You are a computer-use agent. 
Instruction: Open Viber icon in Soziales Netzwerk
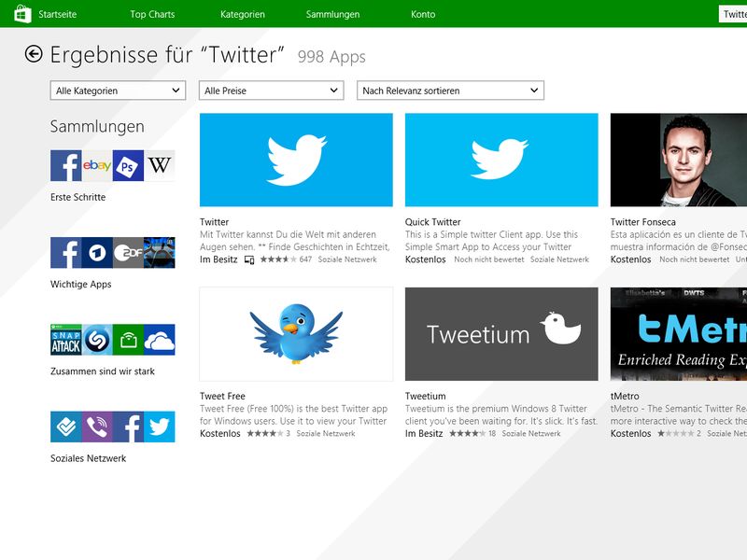97,427
